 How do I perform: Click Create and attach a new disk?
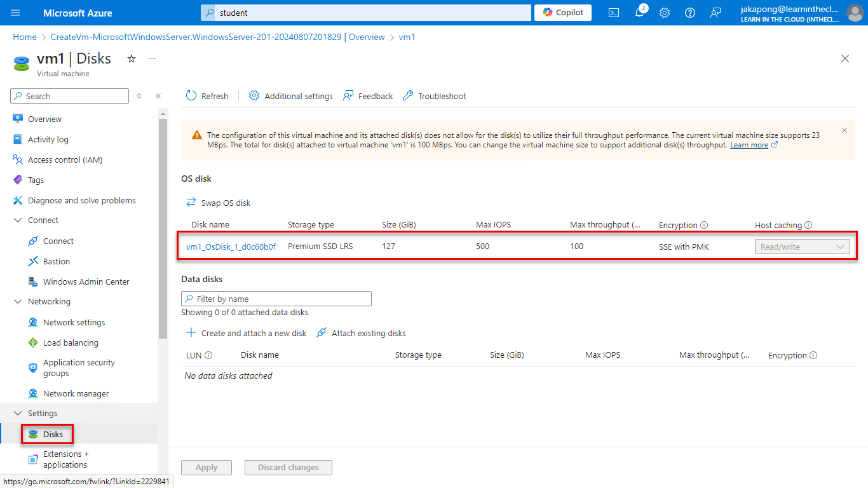coord(247,333)
